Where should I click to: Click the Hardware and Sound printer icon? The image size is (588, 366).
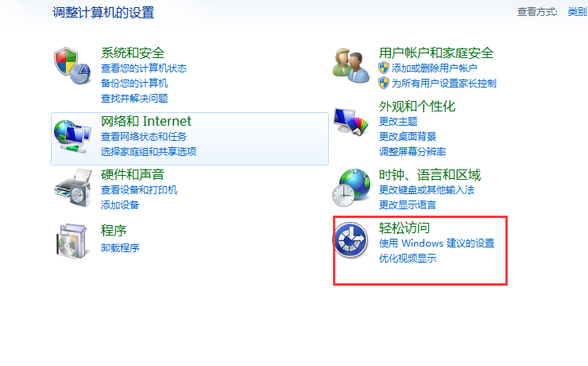73,188
